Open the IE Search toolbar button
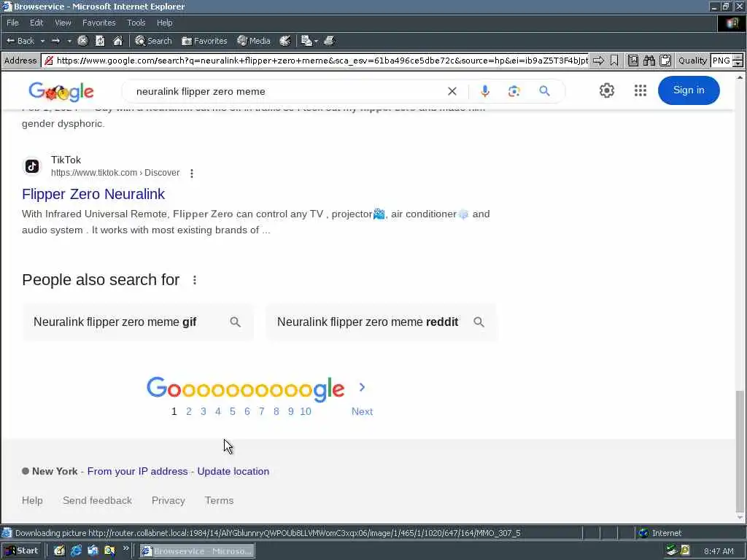Screen dimensions: 747x560 [x=153, y=41]
